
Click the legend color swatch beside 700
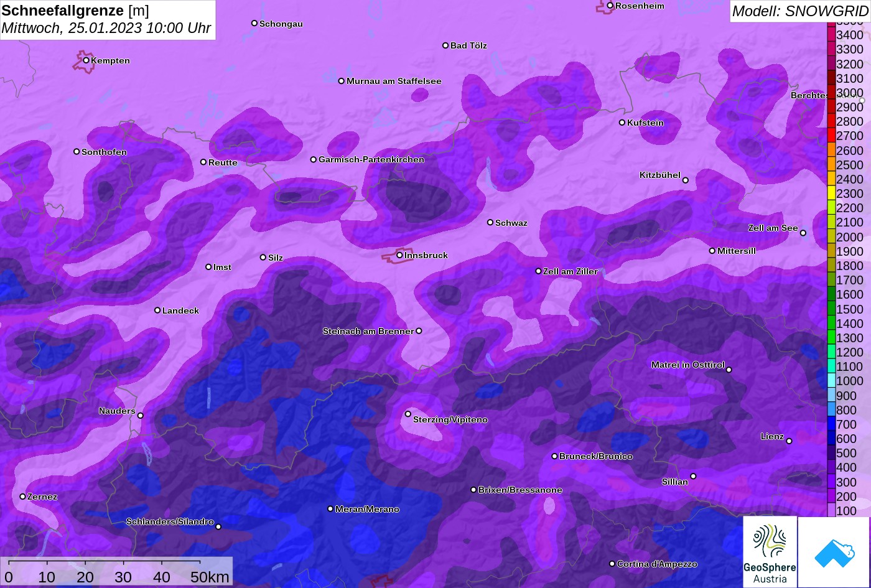click(x=831, y=424)
